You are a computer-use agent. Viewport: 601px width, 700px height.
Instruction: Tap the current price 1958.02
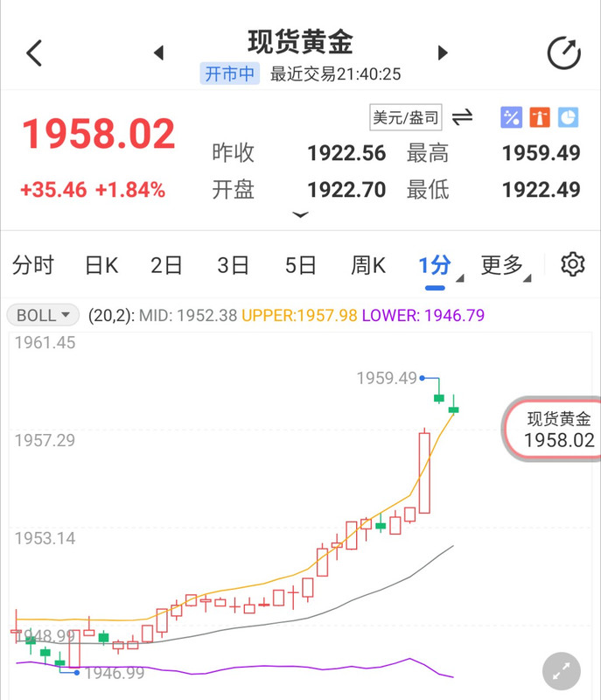coord(99,134)
